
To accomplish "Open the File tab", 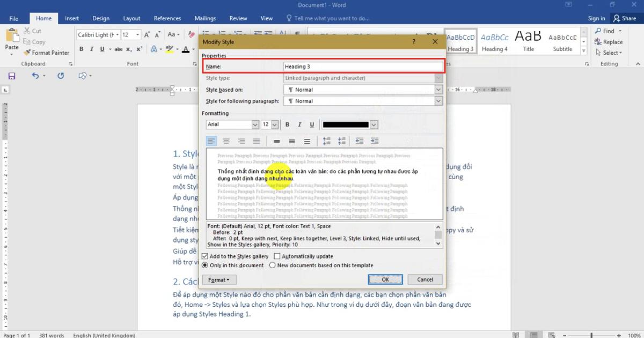I will 14,18.
